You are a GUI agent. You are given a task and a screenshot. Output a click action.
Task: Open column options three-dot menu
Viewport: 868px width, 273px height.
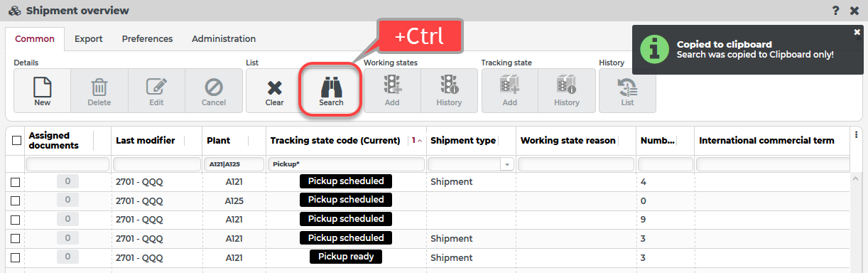point(856,135)
